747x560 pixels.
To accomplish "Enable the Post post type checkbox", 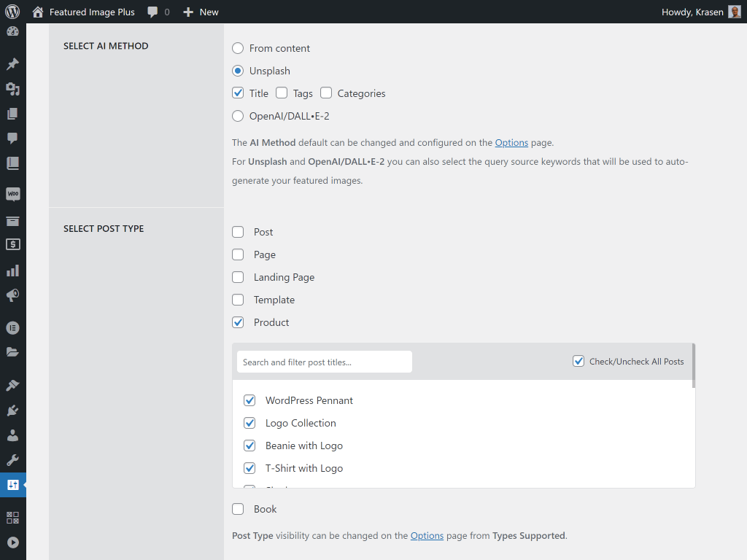I will coord(238,232).
